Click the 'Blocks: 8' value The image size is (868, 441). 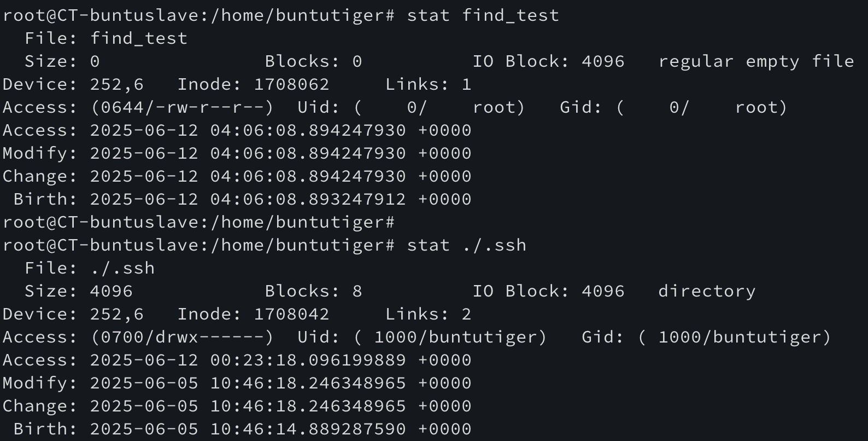pyautogui.click(x=357, y=291)
